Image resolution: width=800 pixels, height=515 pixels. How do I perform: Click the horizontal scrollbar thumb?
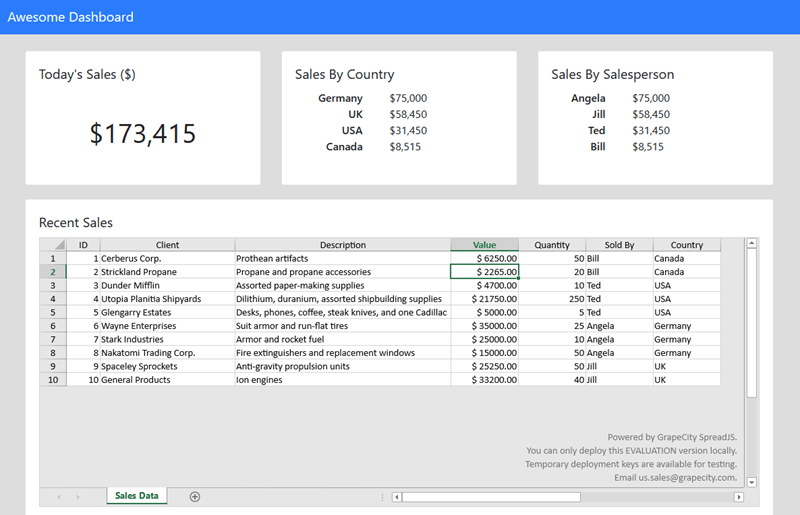(x=491, y=497)
